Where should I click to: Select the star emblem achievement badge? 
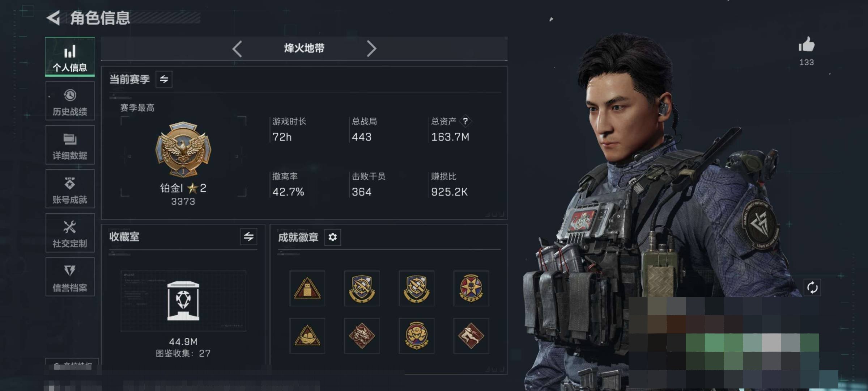point(471,288)
